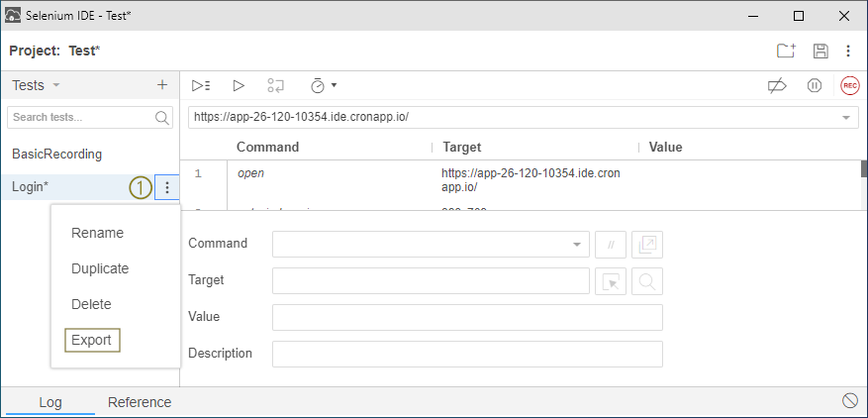
Task: Click the Value input field
Action: pyautogui.click(x=467, y=317)
